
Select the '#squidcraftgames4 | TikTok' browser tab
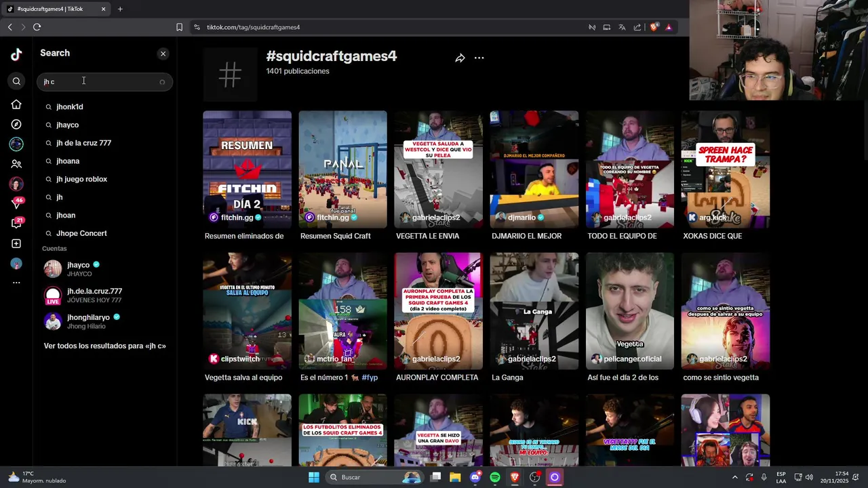pyautogui.click(x=56, y=9)
